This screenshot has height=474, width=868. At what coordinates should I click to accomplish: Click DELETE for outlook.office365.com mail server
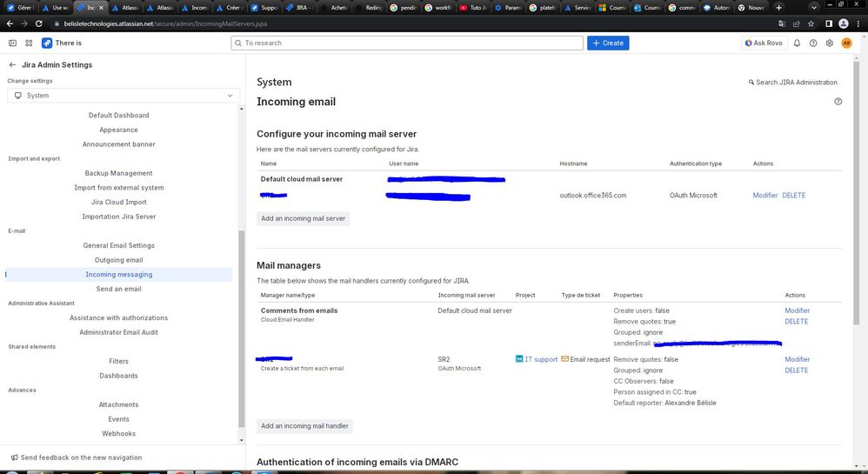pos(794,195)
